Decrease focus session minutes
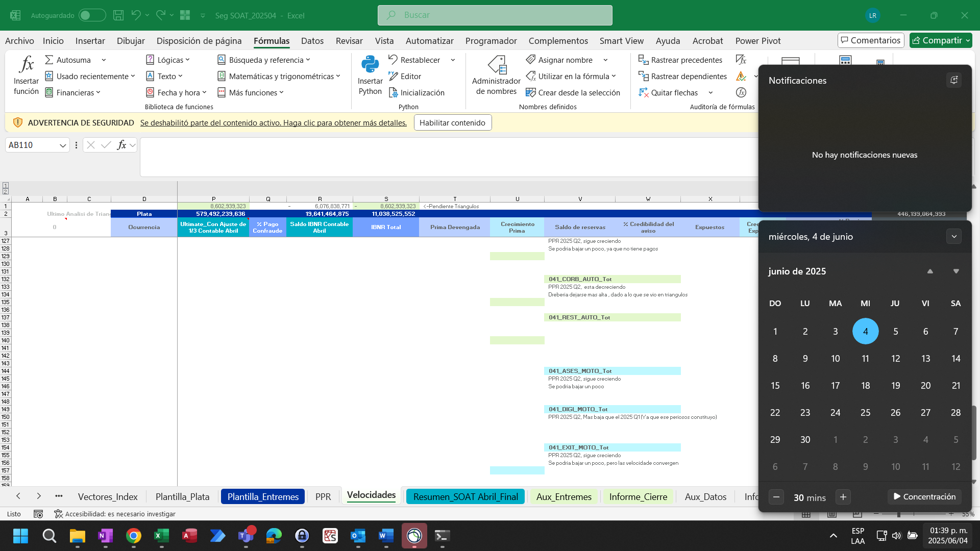980x551 pixels. tap(776, 497)
